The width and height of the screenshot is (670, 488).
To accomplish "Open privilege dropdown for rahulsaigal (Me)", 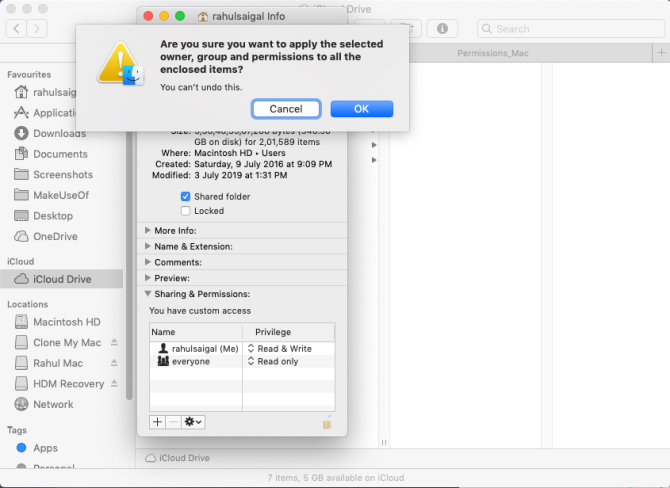I will 284,349.
